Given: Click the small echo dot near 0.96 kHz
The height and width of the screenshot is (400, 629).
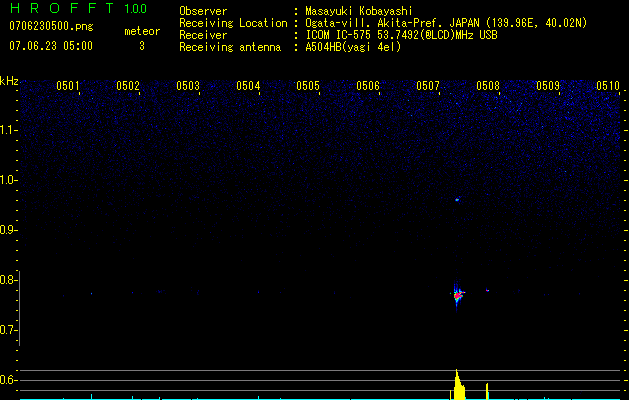Looking at the screenshot, I should 457,199.
